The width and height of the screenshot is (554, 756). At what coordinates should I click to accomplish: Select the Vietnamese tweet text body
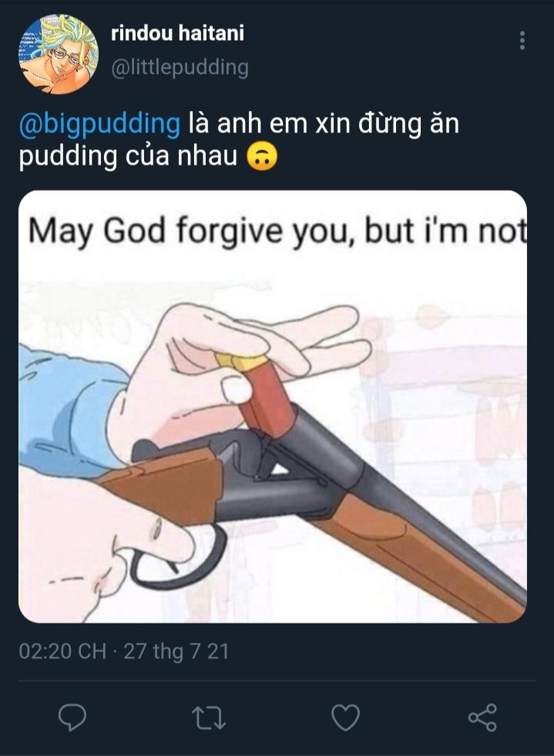(x=239, y=140)
